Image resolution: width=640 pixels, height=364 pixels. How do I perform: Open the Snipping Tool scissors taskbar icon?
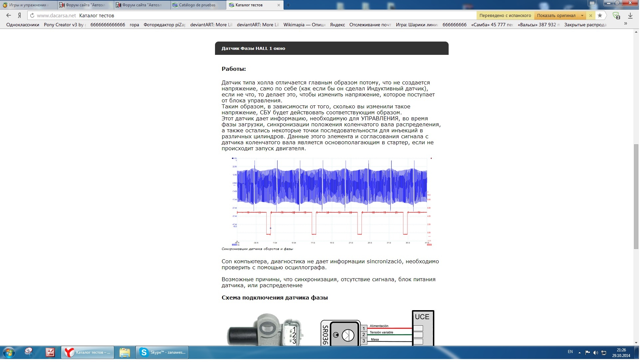coord(30,352)
